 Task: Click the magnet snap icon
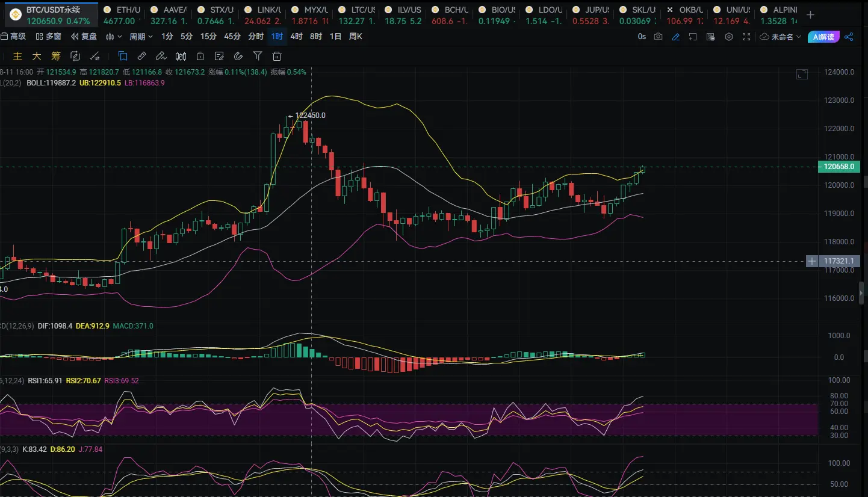[238, 57]
